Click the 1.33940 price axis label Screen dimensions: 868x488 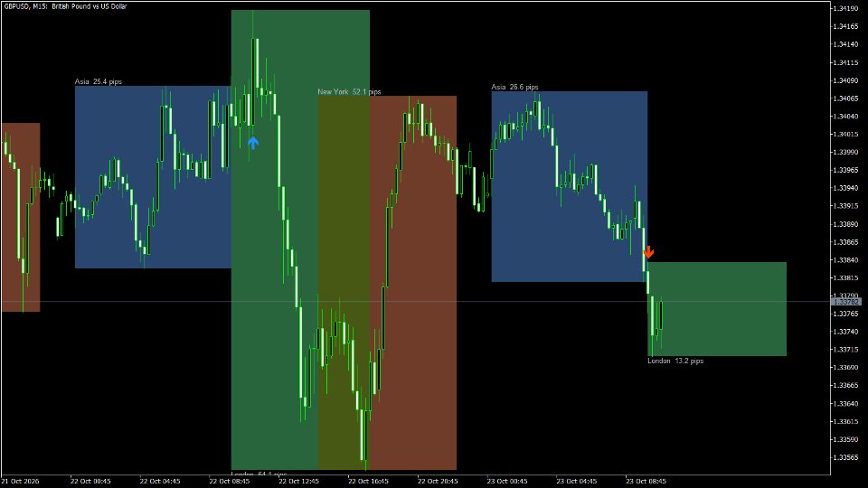(846, 188)
